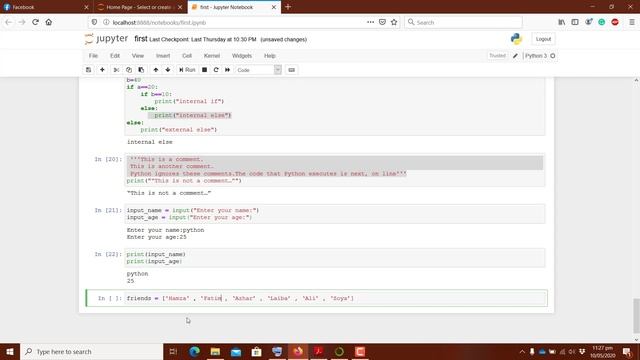Open Adobe Acrobat from the taskbar
The image size is (640, 360).
pos(318,351)
